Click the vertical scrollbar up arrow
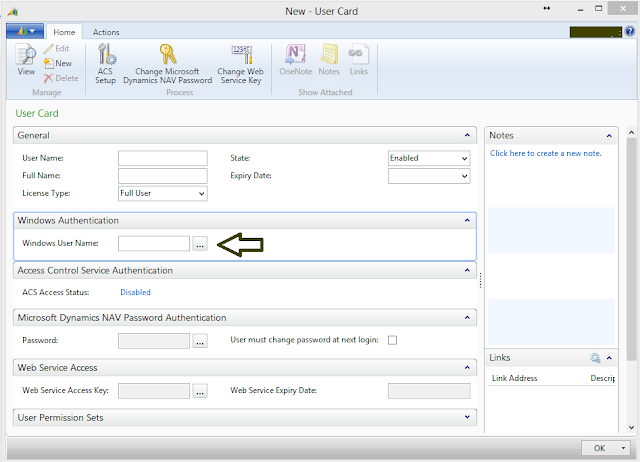The height and width of the screenshot is (462, 640). coord(631,133)
